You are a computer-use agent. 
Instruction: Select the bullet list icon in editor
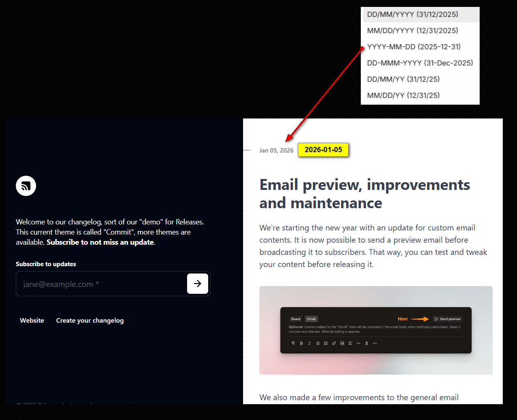(318, 343)
